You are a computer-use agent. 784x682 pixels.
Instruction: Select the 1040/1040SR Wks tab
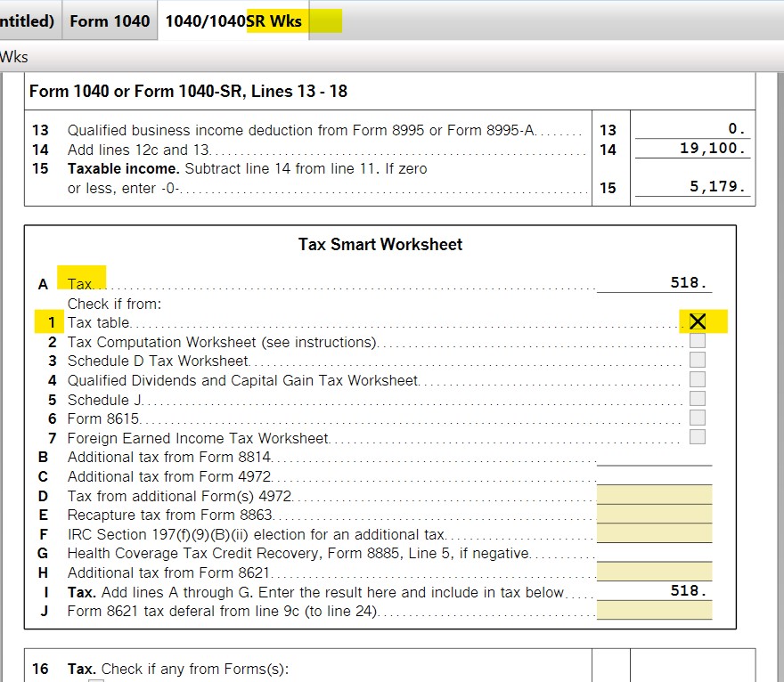233,20
